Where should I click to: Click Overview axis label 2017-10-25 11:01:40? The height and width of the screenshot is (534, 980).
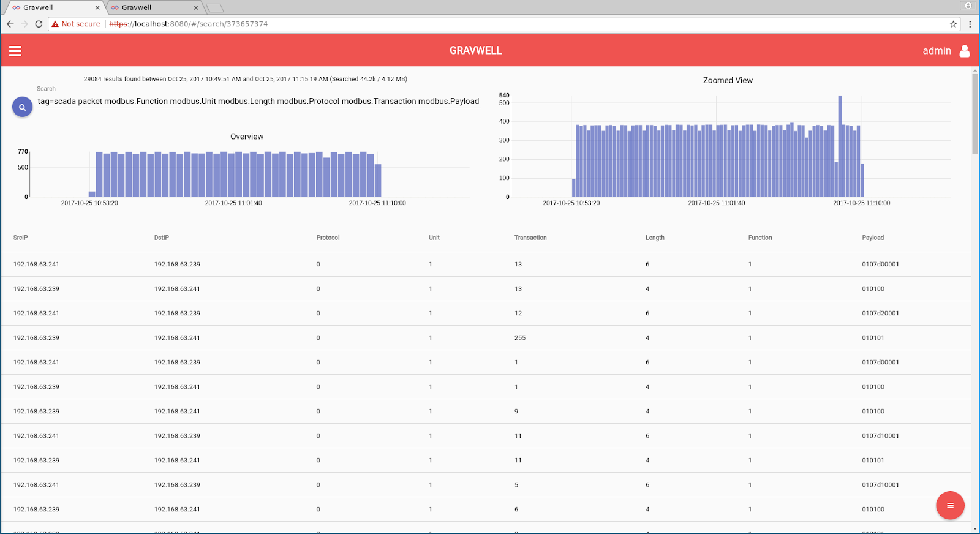pos(233,203)
